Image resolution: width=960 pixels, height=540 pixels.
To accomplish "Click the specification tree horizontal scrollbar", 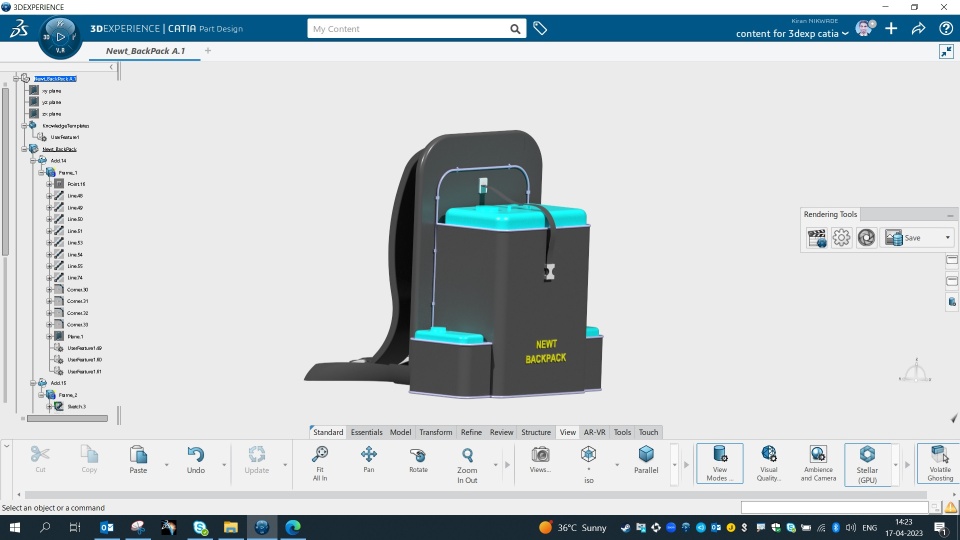I will (67, 419).
